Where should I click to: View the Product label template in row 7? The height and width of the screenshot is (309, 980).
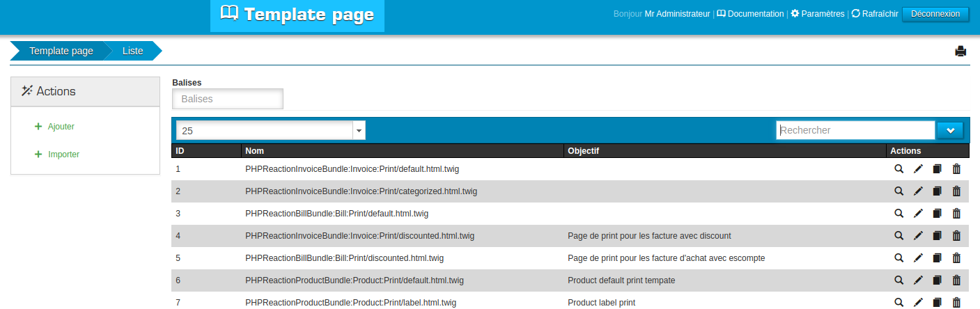click(x=899, y=303)
